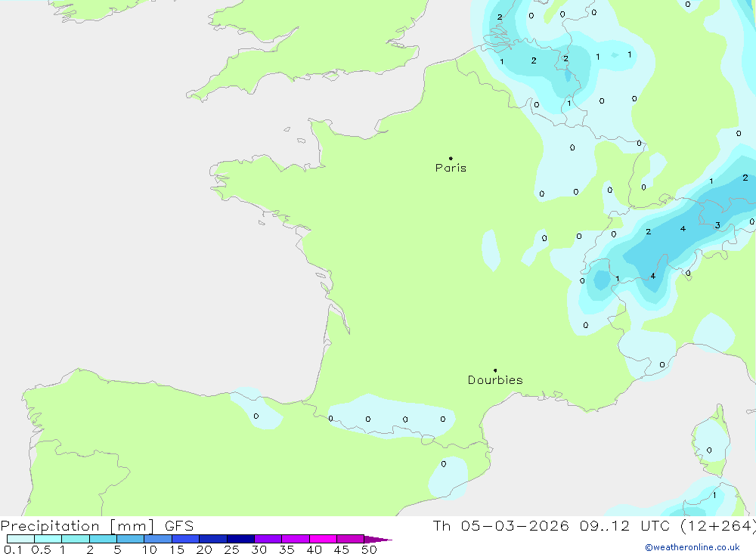This screenshot has width=756, height=554.
Task: Click the '3' precipitation value on the map
Action: (x=717, y=225)
